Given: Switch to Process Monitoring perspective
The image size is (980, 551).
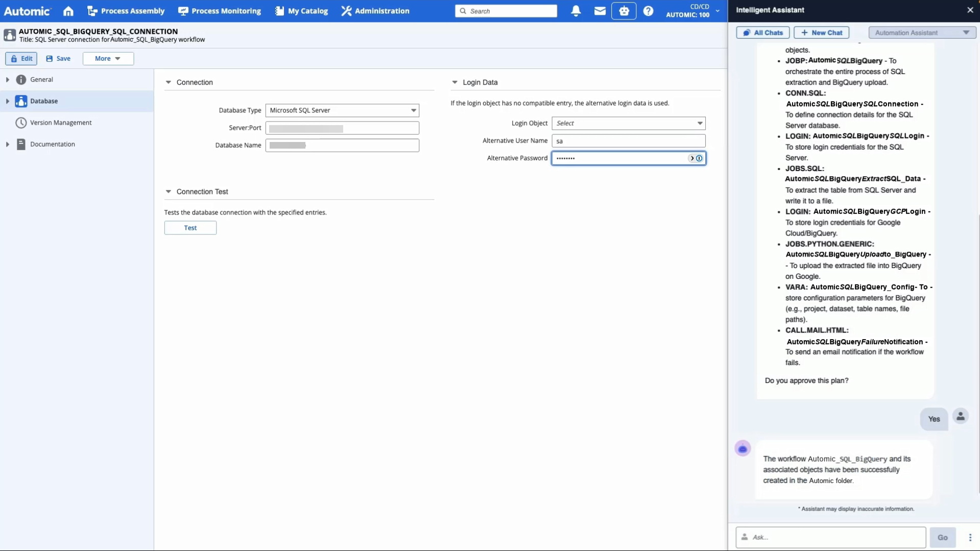Looking at the screenshot, I should [x=220, y=11].
